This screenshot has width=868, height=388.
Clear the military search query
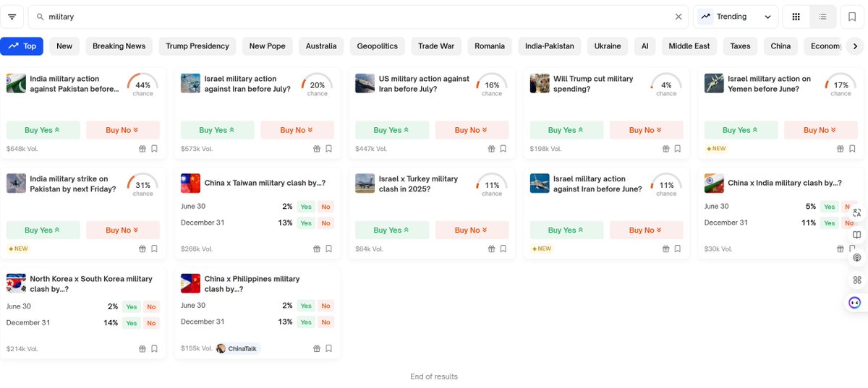(678, 17)
